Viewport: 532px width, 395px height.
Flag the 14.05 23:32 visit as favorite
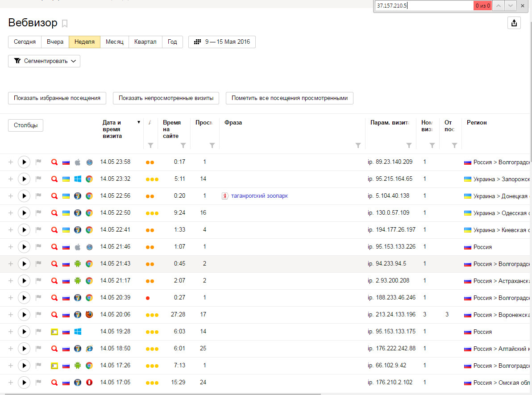[x=38, y=179]
